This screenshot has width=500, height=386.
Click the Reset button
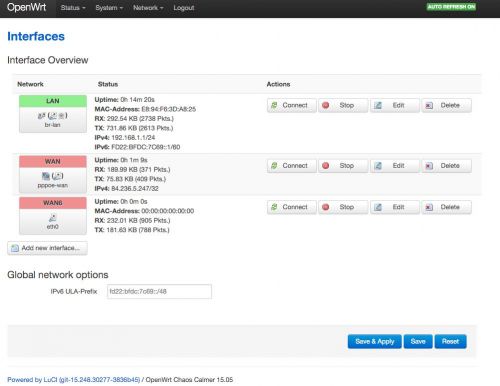(450, 341)
